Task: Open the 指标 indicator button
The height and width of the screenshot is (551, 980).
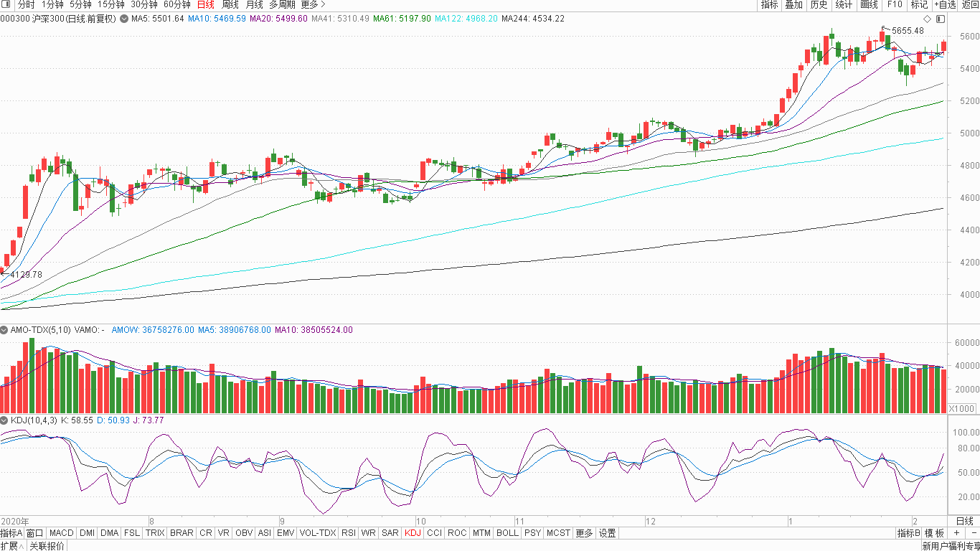Action: click(769, 4)
